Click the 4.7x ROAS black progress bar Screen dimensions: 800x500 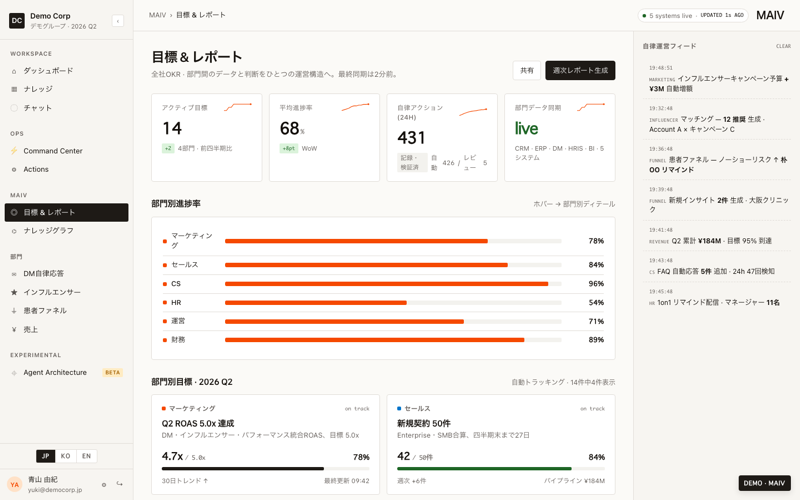[265, 468]
